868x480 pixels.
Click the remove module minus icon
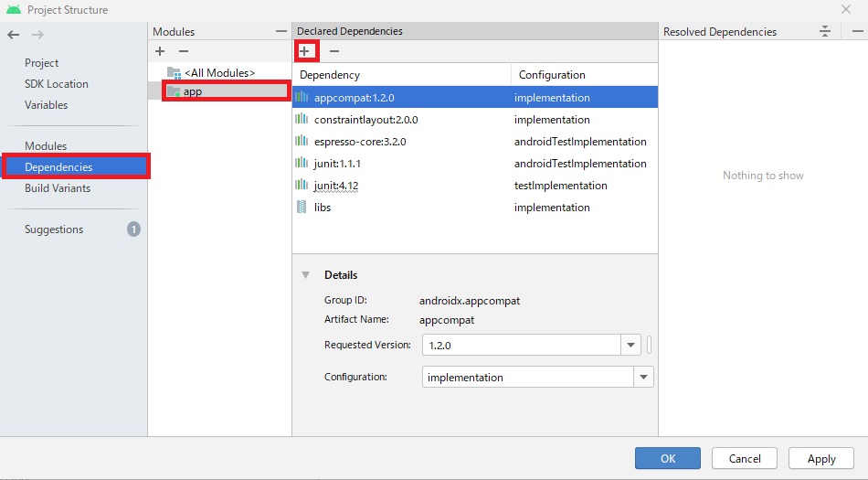(183, 52)
